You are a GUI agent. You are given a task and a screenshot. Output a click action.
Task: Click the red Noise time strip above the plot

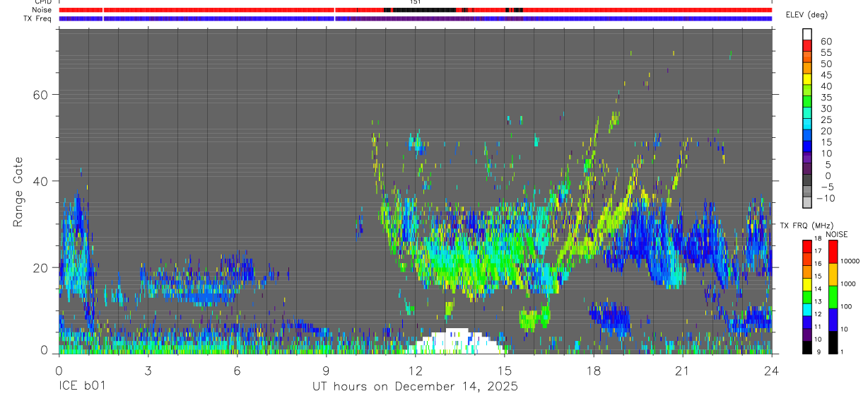click(416, 11)
